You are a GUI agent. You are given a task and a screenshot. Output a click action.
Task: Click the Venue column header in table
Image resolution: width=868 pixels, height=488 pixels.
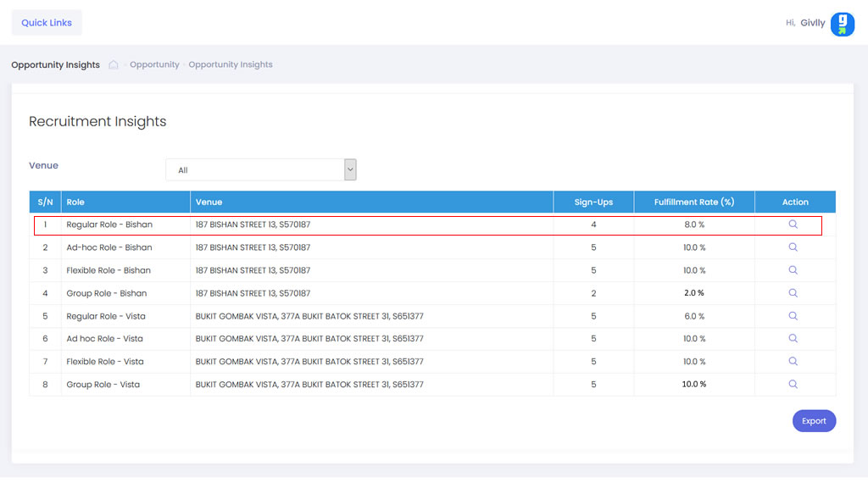pyautogui.click(x=209, y=202)
